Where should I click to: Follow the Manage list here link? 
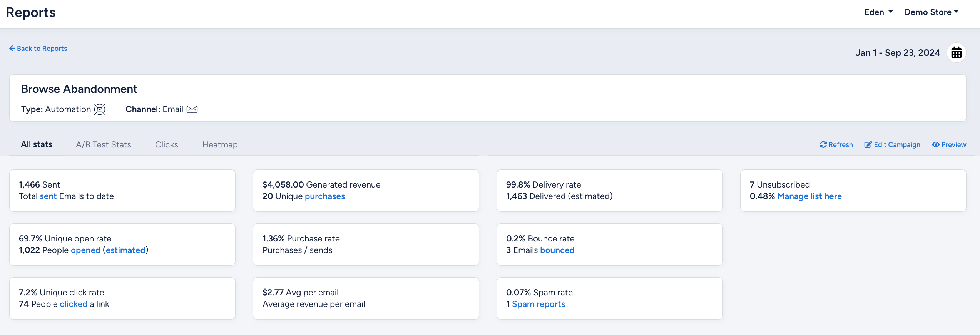click(809, 196)
